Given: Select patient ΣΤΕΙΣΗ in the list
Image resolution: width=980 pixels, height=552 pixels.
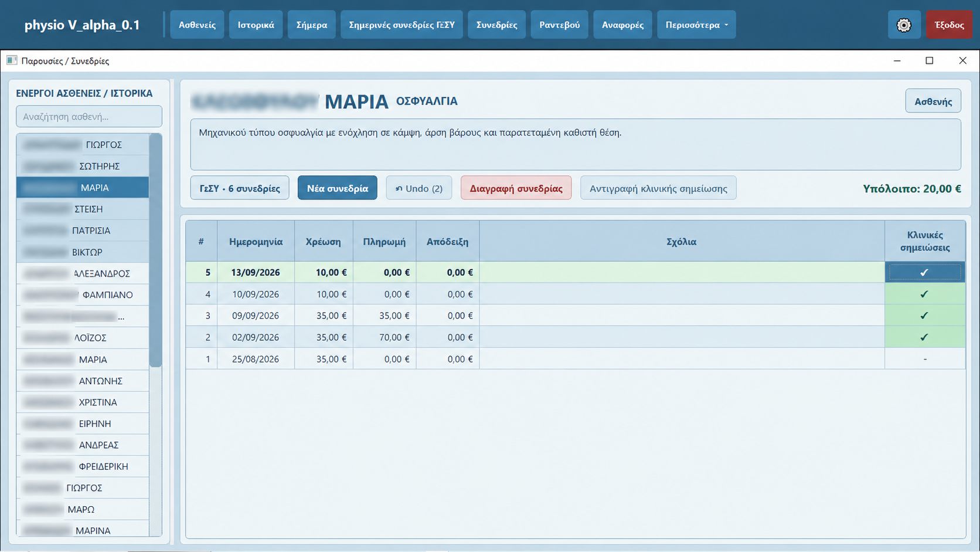Looking at the screenshot, I should pos(83,209).
